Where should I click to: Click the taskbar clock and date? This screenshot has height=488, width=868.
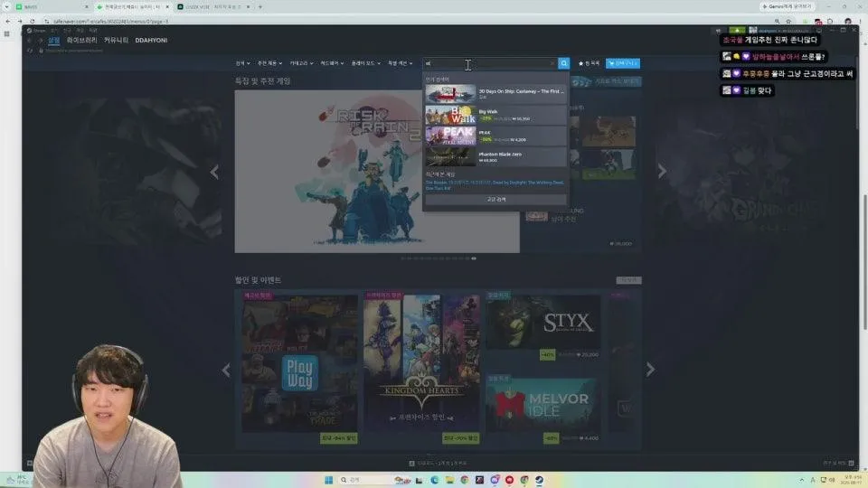(849, 480)
